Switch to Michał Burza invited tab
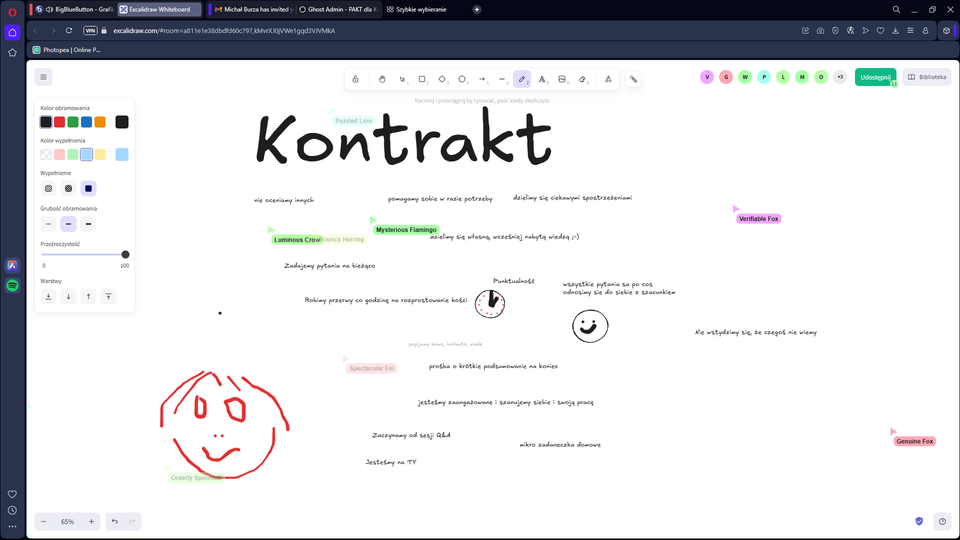 click(251, 9)
